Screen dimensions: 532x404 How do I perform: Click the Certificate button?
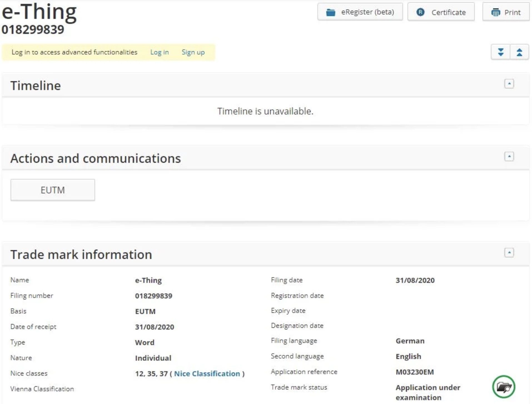coord(441,12)
